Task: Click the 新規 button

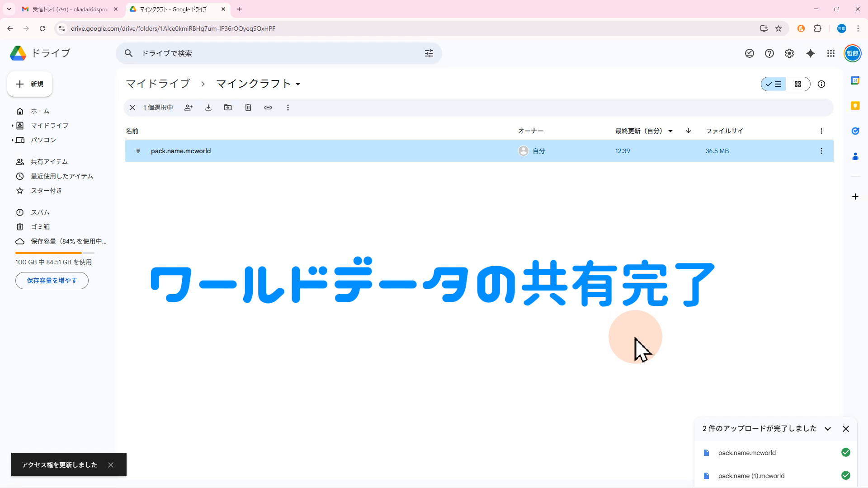Action: coord(30,84)
